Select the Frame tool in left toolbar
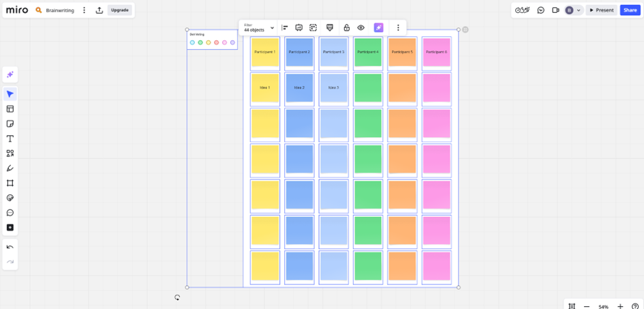The height and width of the screenshot is (309, 644). coord(10,183)
